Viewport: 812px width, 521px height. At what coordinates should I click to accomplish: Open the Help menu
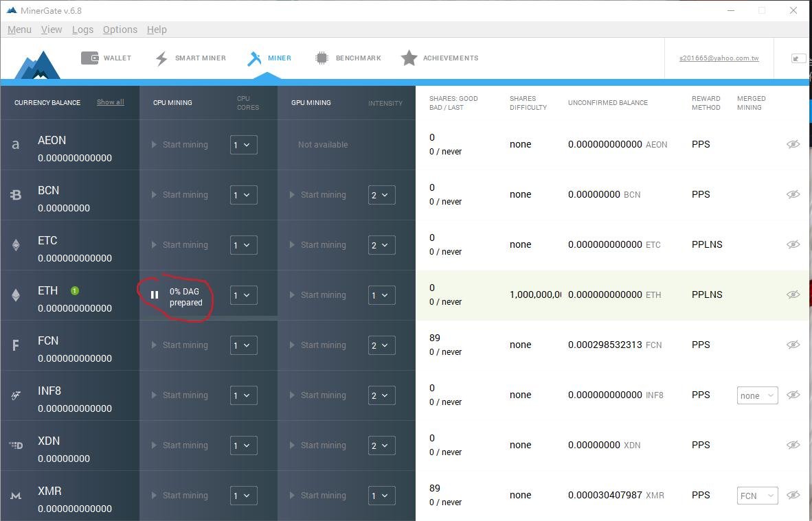coord(157,30)
